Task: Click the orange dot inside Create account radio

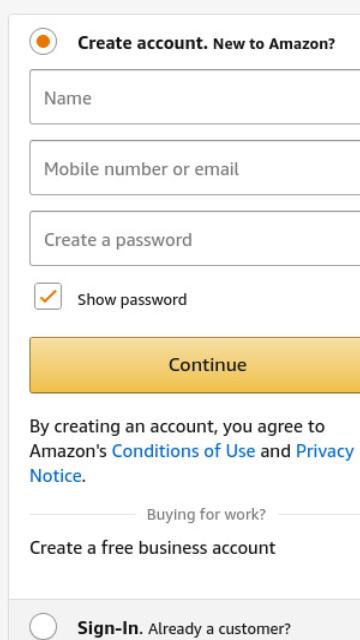Action: pos(43,41)
